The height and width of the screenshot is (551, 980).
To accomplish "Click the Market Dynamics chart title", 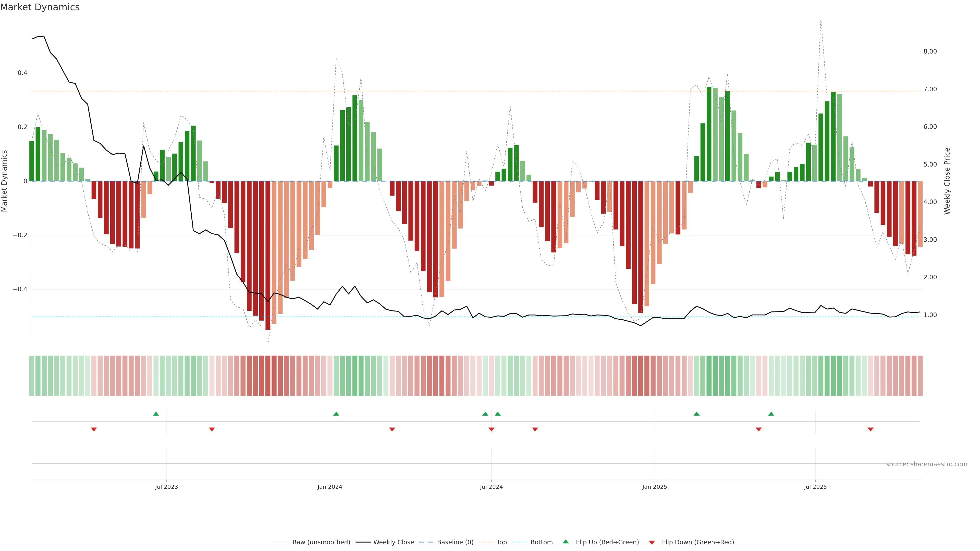I will (x=40, y=7).
